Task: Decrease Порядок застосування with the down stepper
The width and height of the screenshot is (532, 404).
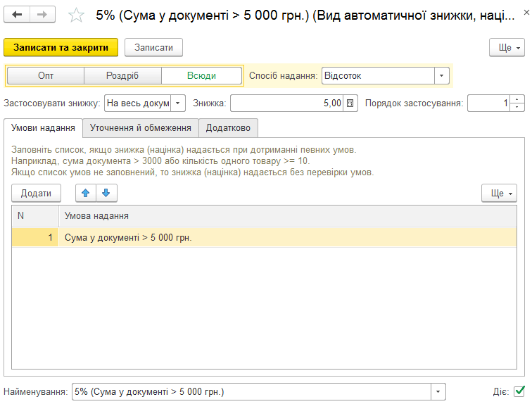Action: (517, 107)
